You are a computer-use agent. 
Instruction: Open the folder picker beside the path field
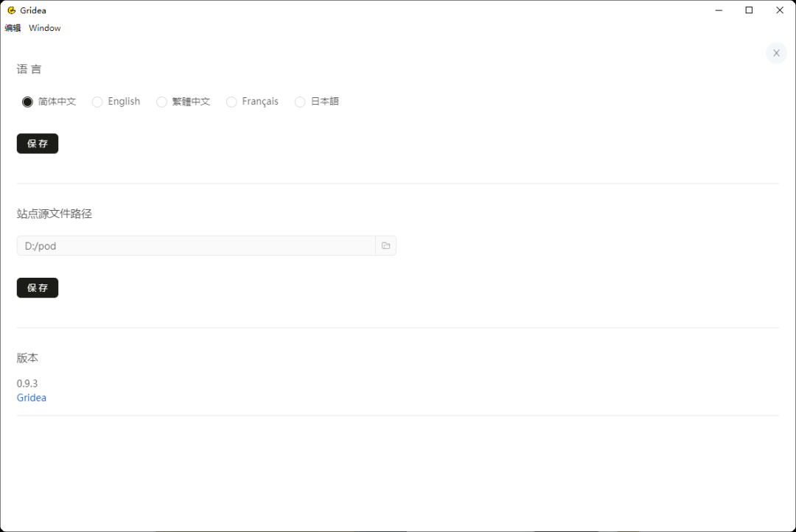(x=385, y=245)
